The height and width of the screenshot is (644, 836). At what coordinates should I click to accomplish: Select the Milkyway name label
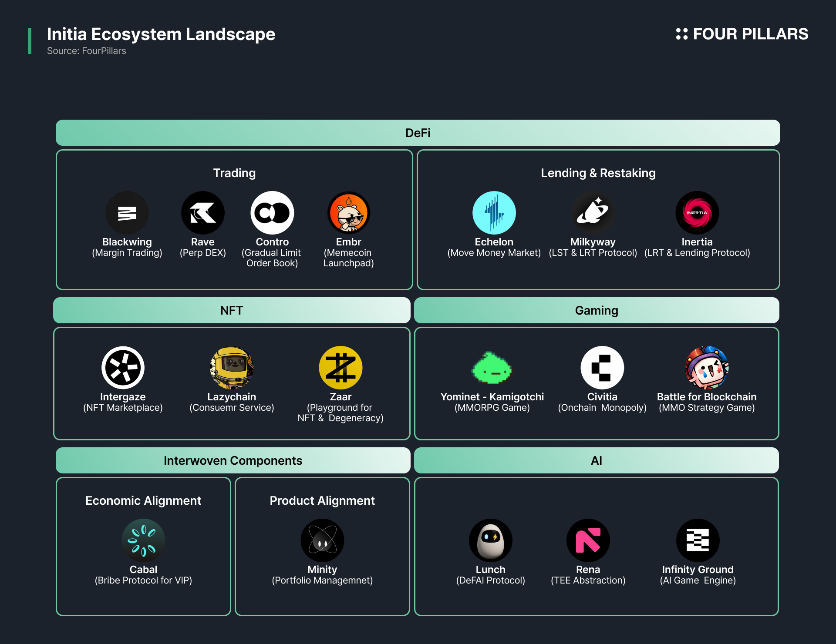pyautogui.click(x=593, y=242)
